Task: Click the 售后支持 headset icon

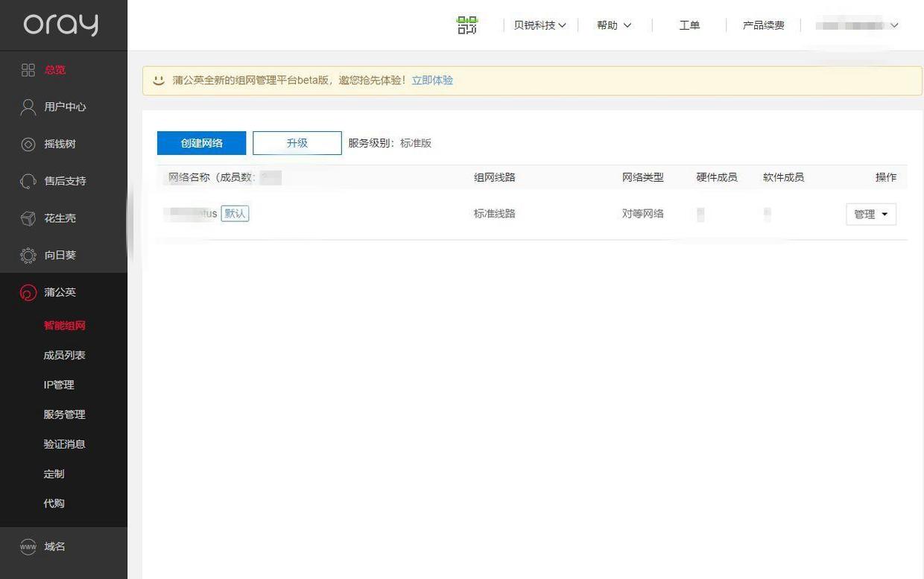Action: (x=28, y=181)
